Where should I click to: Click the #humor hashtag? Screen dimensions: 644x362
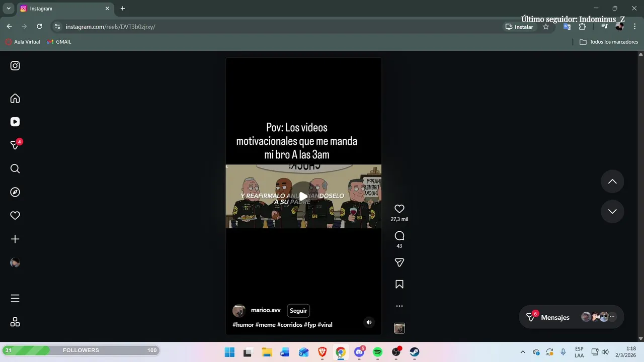[243, 325]
